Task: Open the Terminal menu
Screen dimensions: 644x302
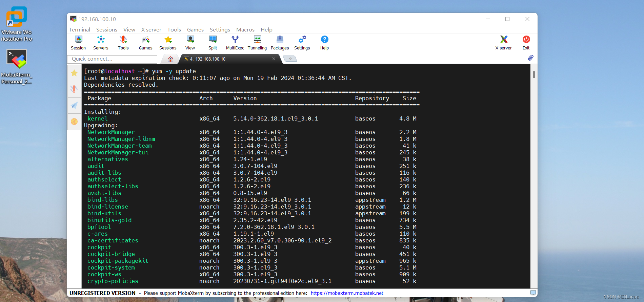Action: point(79,30)
